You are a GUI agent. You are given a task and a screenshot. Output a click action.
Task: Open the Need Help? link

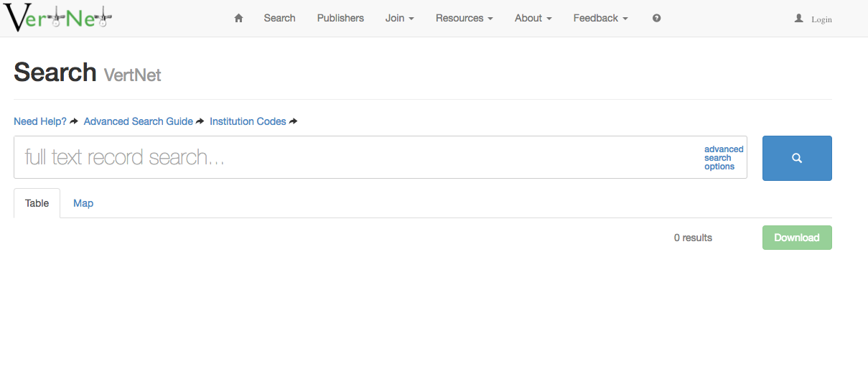[x=40, y=121]
